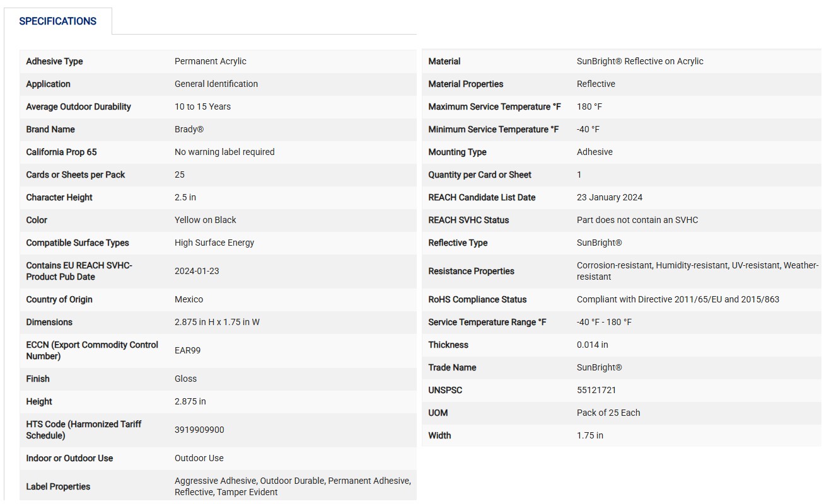Click the Indoor or Outdoor Use label
Image resolution: width=824 pixels, height=504 pixels.
point(69,458)
